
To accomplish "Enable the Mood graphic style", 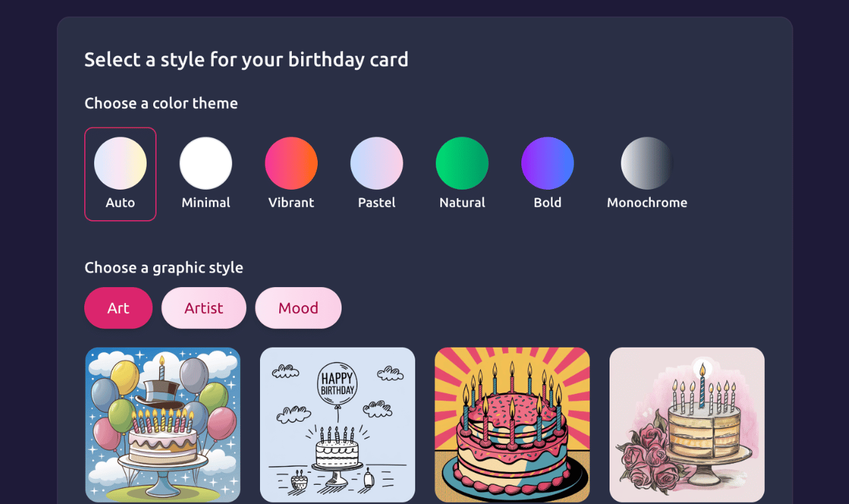I will tap(298, 308).
